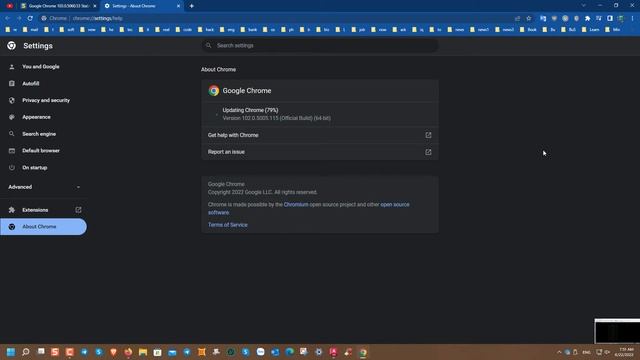
Task: Click the video preview thumbnail at bottom right
Action: click(617, 331)
